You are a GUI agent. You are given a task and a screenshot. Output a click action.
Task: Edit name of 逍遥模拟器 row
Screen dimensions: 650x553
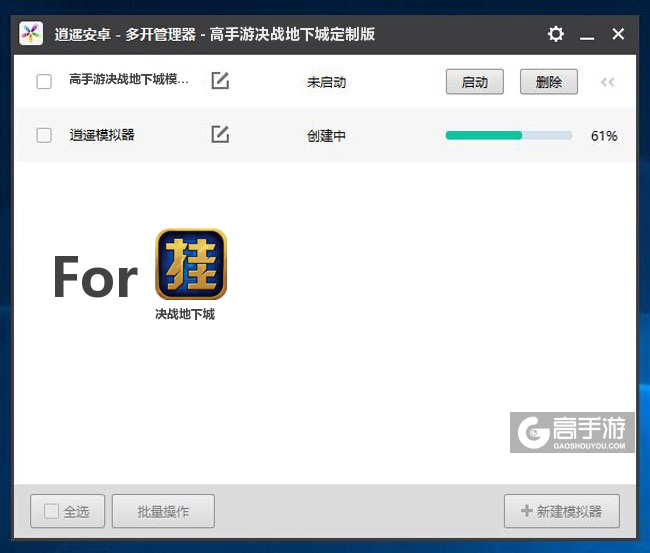pos(220,134)
